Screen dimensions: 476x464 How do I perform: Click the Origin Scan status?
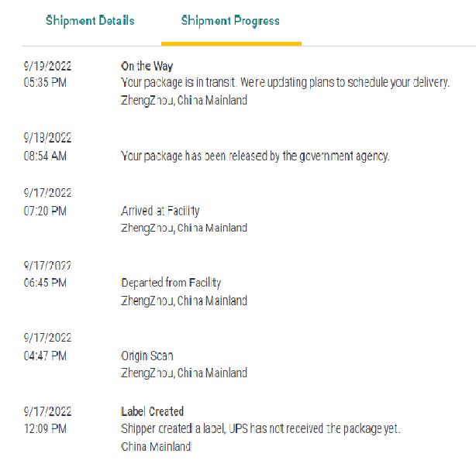tap(147, 356)
